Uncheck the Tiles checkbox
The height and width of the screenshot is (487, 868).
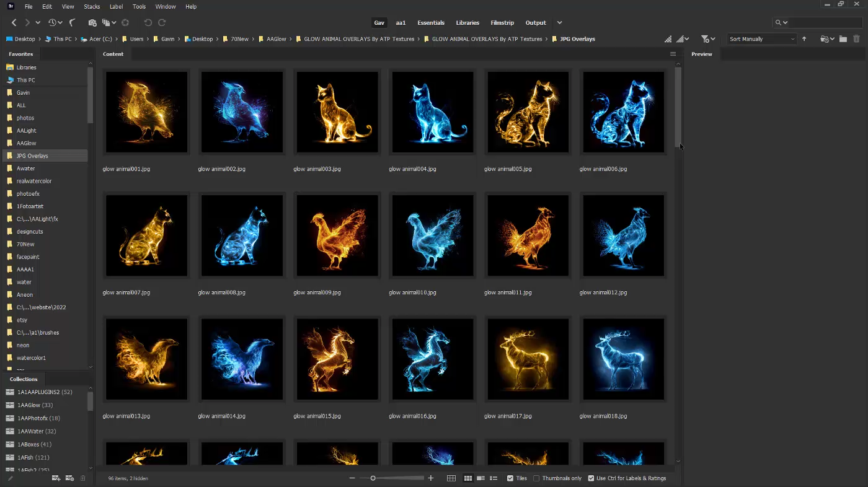point(510,478)
